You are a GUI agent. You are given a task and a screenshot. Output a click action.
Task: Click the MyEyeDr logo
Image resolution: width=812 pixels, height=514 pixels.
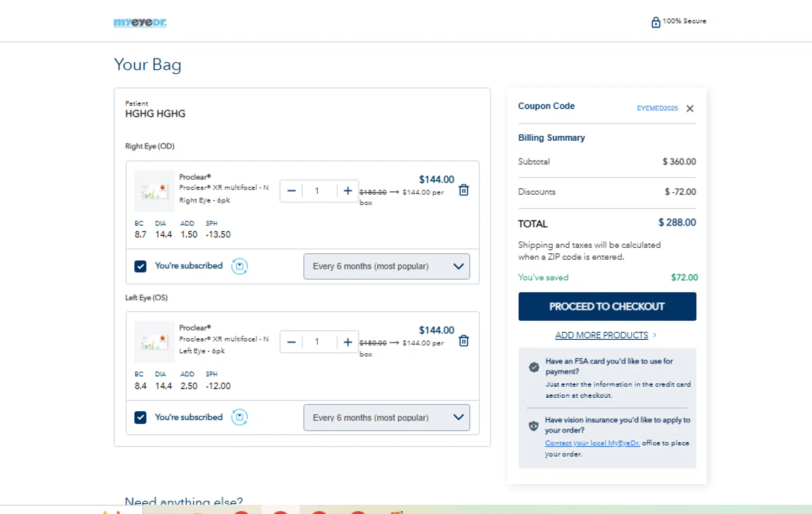140,22
